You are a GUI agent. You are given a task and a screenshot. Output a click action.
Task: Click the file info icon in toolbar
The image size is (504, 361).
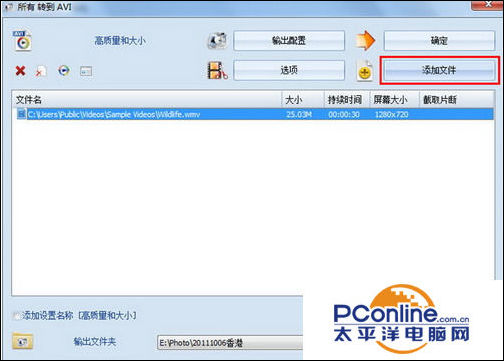click(86, 71)
